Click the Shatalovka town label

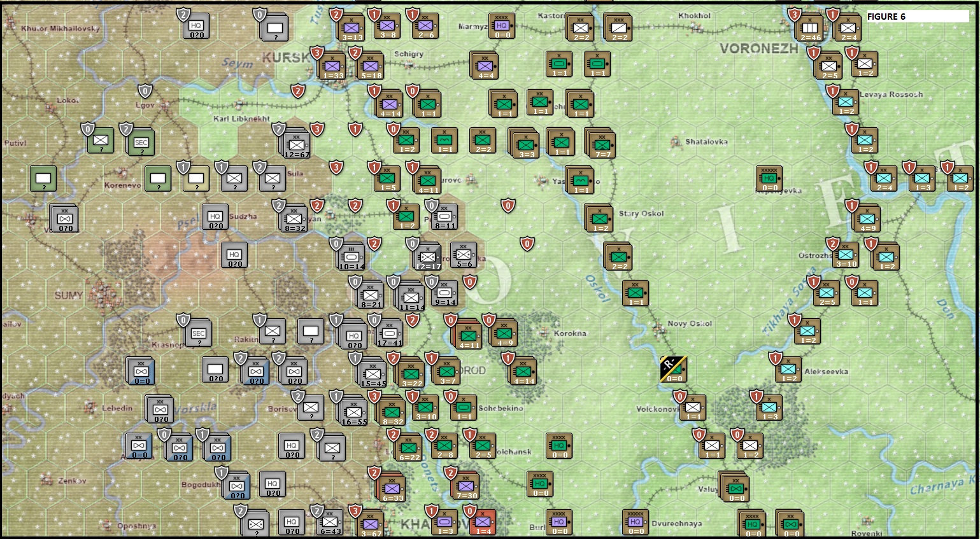point(706,142)
